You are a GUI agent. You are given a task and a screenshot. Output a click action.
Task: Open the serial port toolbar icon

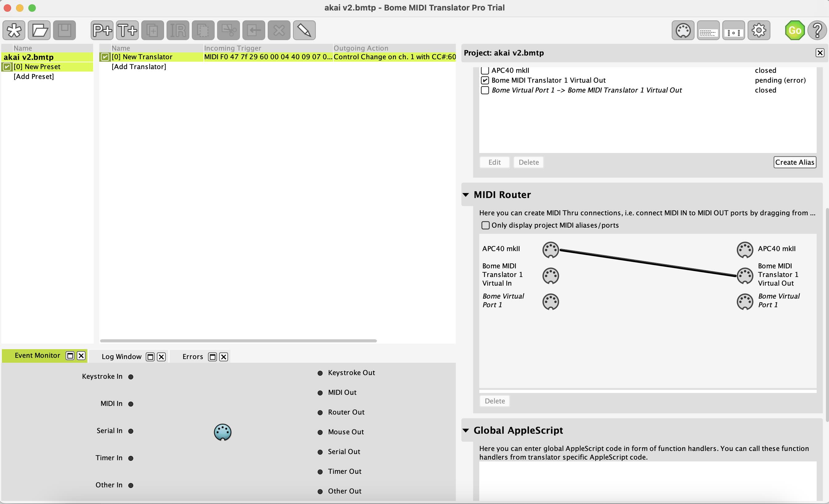coord(733,30)
